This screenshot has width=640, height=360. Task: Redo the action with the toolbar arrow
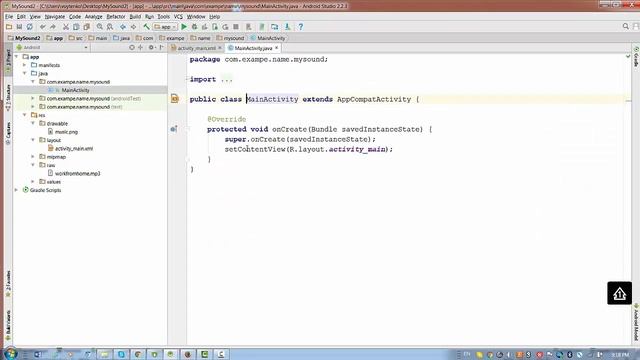(x=53, y=27)
